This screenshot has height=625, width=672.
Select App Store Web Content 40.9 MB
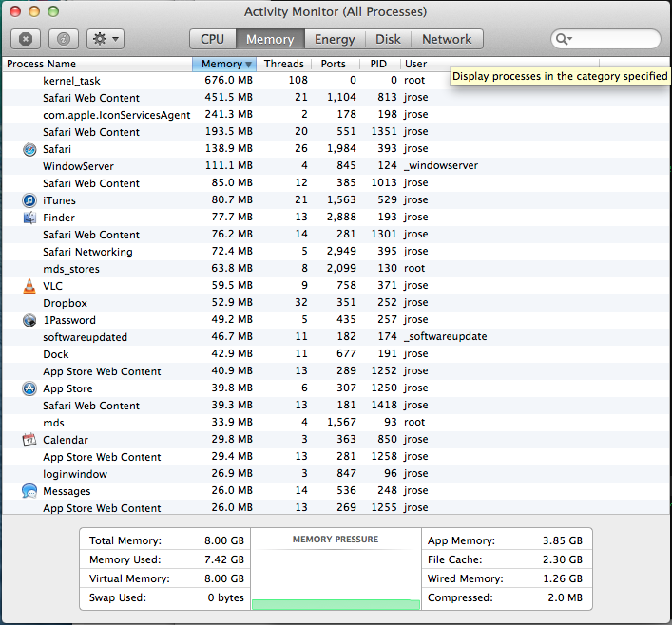pos(336,371)
